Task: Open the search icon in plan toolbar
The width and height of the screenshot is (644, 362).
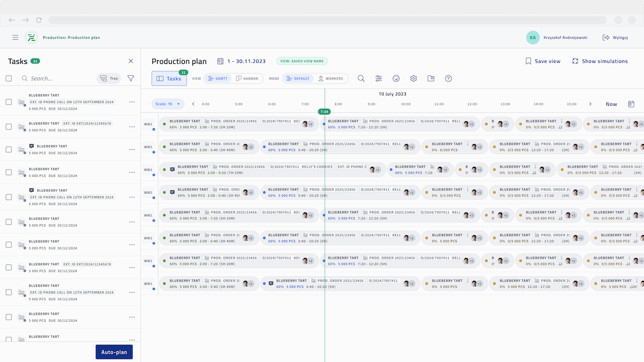Action: (361, 78)
